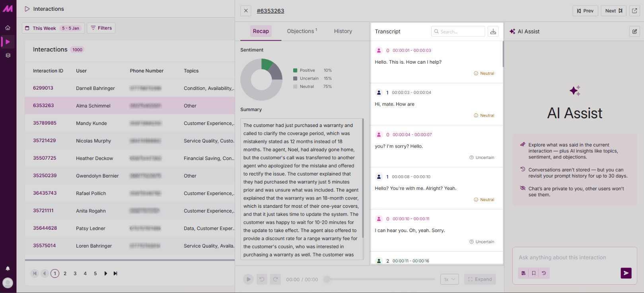Click the audio progress slider
Viewport: 644px width, 293px height.
tap(381, 279)
